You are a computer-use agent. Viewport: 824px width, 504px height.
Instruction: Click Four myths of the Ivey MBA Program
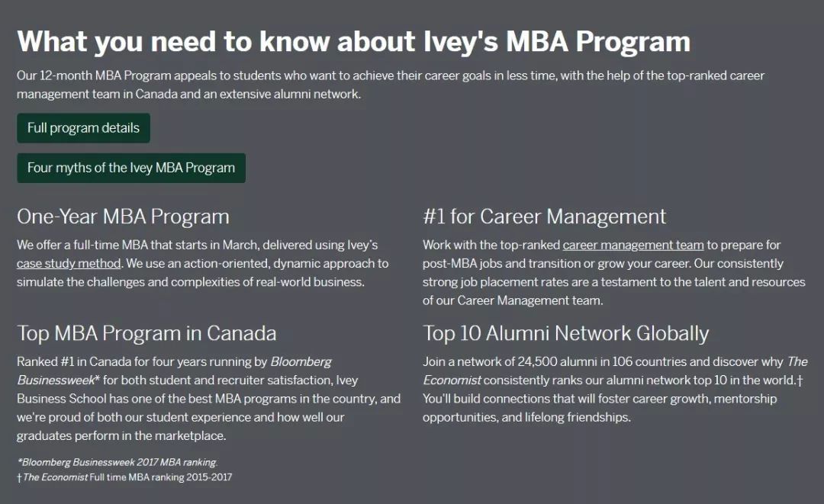131,168
